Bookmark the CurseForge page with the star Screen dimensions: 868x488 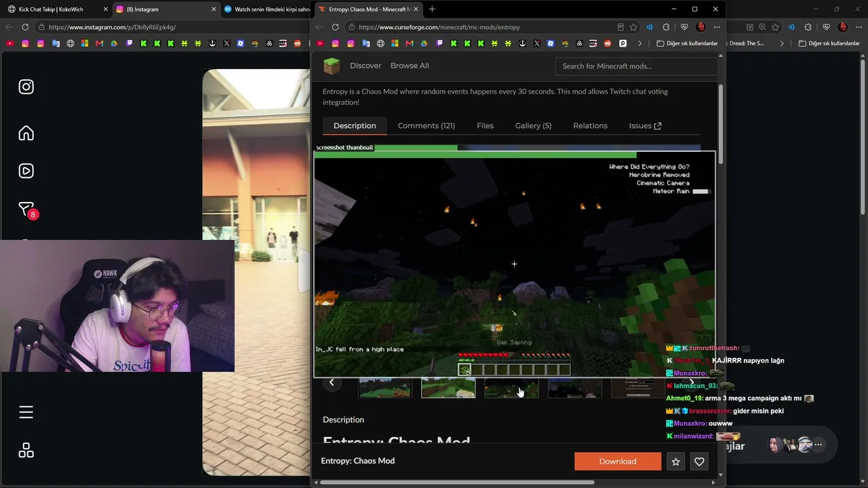click(x=633, y=27)
